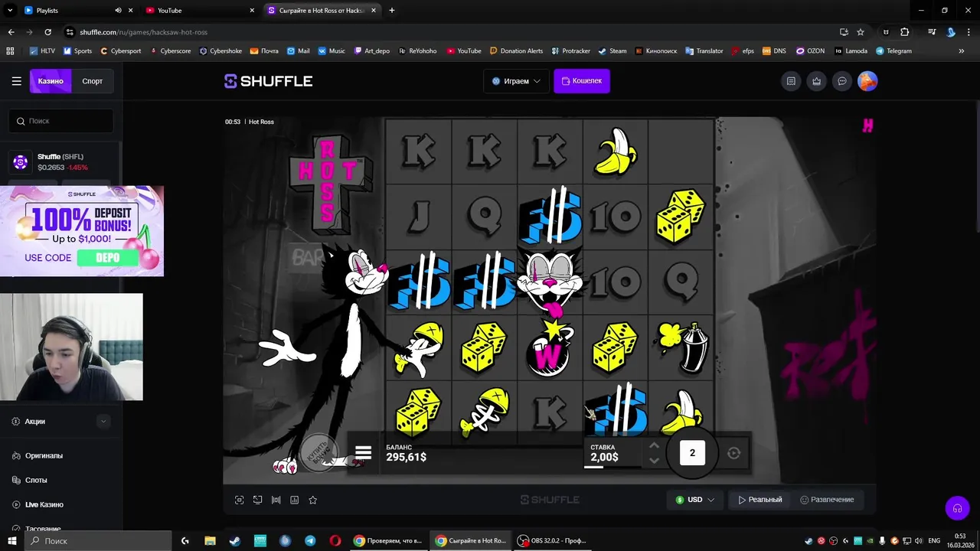Switch to the YouTube browser tab

coord(199,10)
